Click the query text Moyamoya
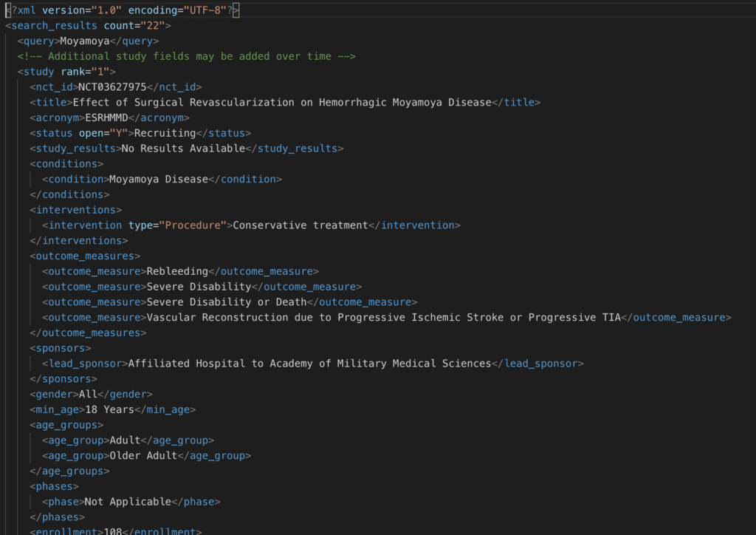The image size is (756, 535). (85, 41)
